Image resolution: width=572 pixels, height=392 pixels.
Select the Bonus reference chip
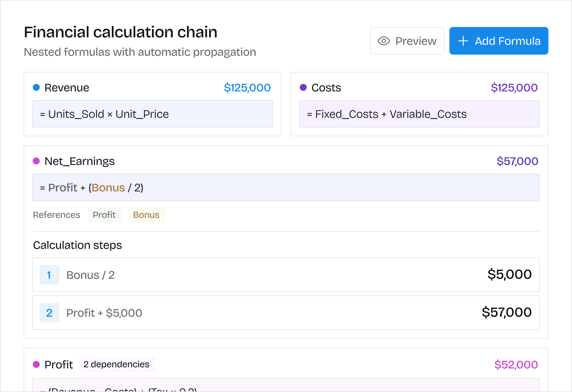(146, 215)
